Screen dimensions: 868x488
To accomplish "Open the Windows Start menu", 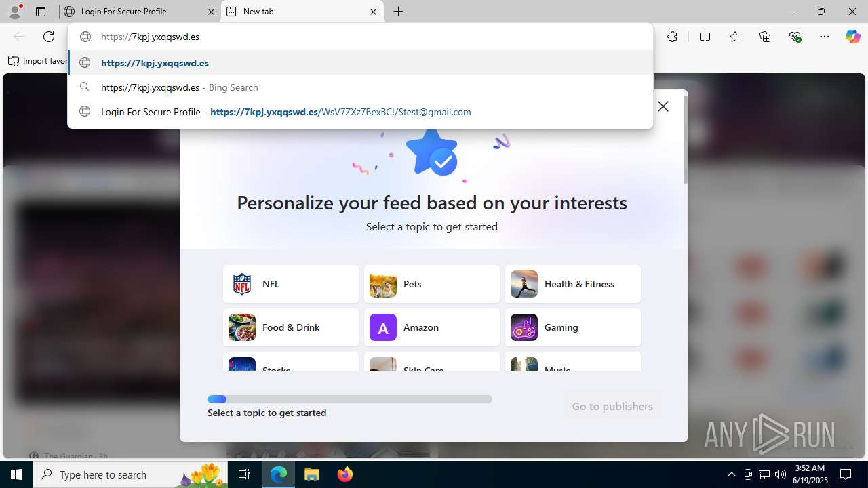I will [x=16, y=474].
